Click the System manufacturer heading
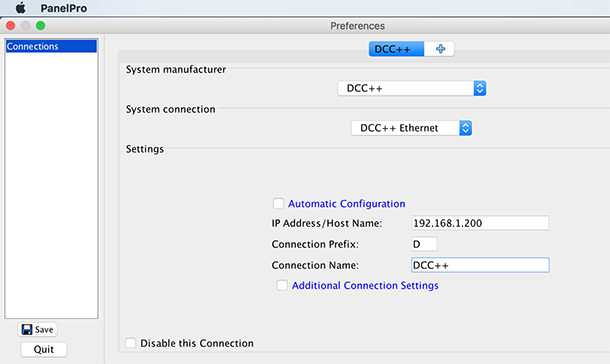 coord(176,69)
